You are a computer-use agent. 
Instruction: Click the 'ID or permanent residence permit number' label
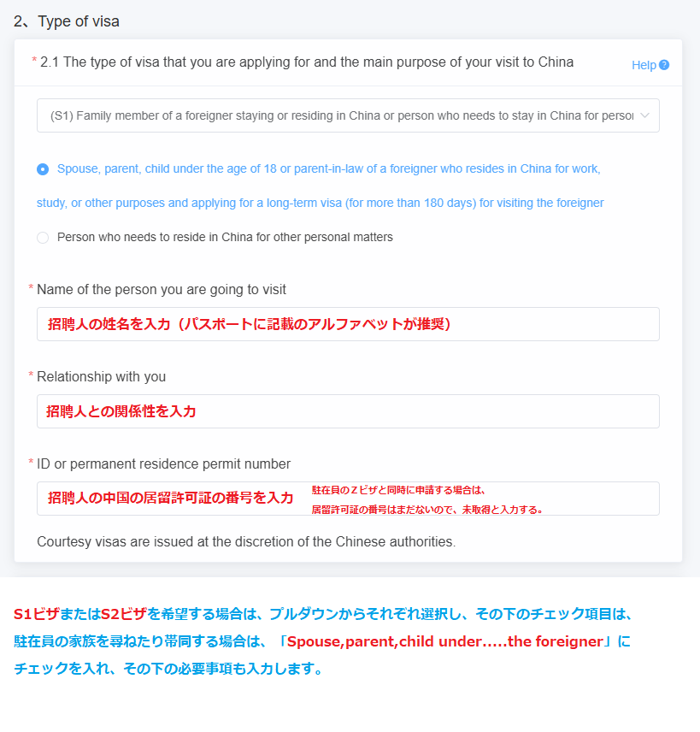coord(163,464)
